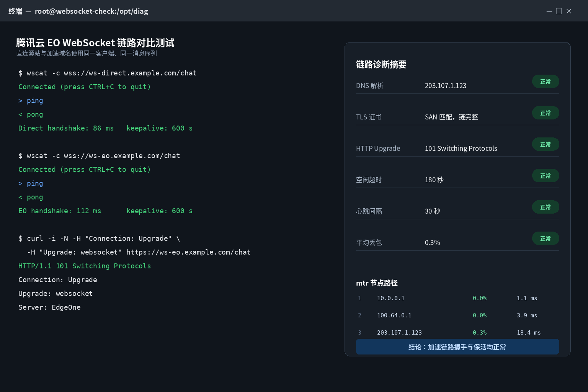The width and height of the screenshot is (588, 392).
Task: Click the 0.0% loss for hop 10.0.0.1
Action: coord(480,298)
